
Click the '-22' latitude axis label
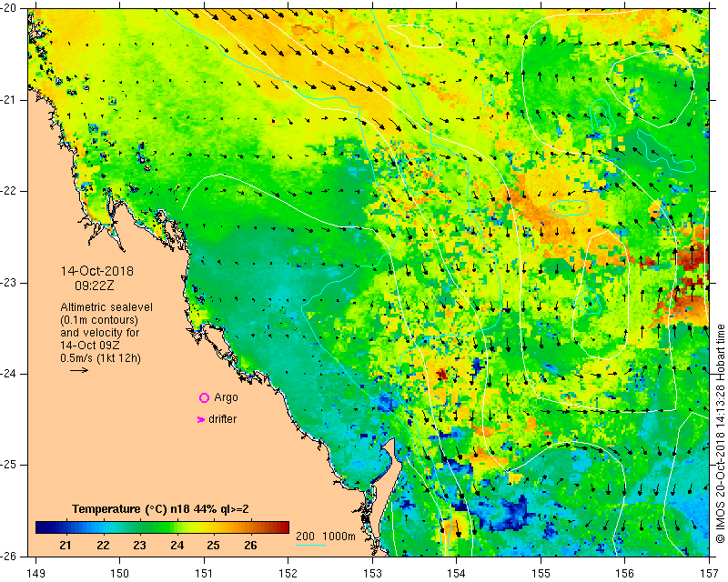(x=7, y=191)
